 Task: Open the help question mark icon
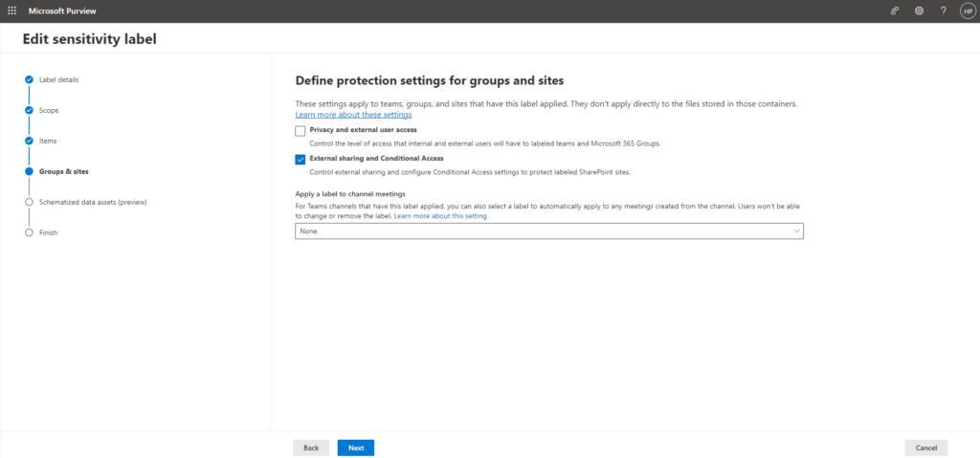pos(943,11)
